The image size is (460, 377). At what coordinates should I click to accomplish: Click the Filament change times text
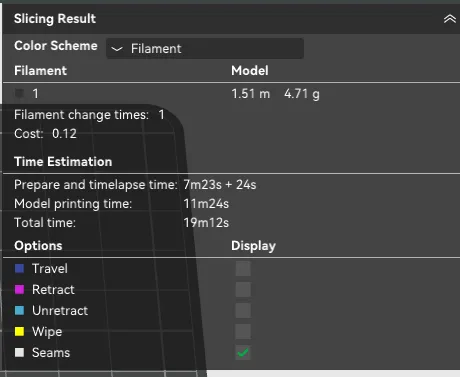tap(89, 115)
